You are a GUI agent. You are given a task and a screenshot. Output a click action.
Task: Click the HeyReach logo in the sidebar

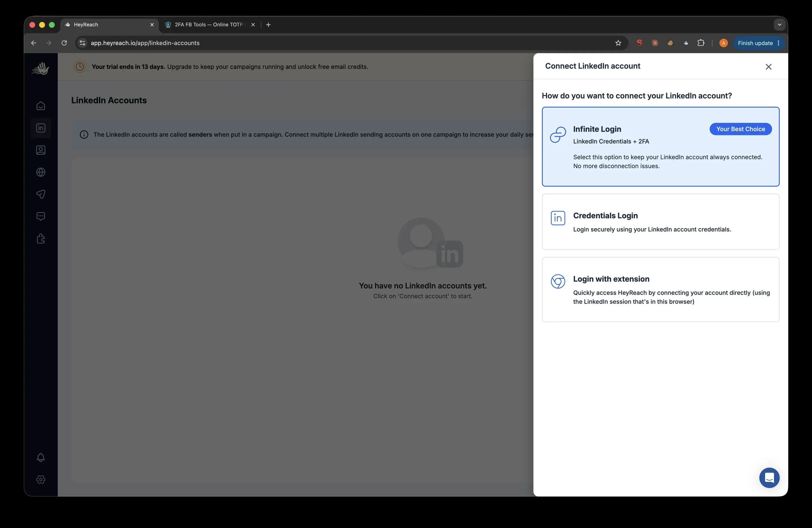click(x=41, y=68)
